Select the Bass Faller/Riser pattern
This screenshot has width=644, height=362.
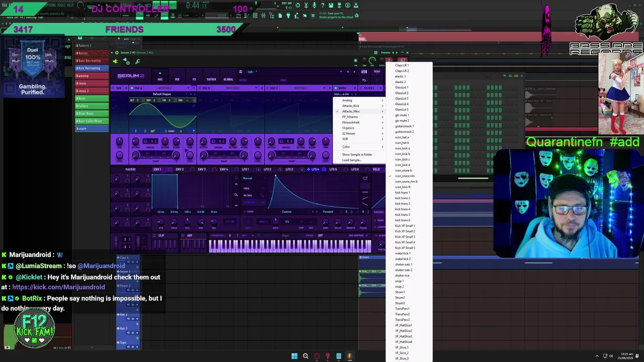pos(92,121)
